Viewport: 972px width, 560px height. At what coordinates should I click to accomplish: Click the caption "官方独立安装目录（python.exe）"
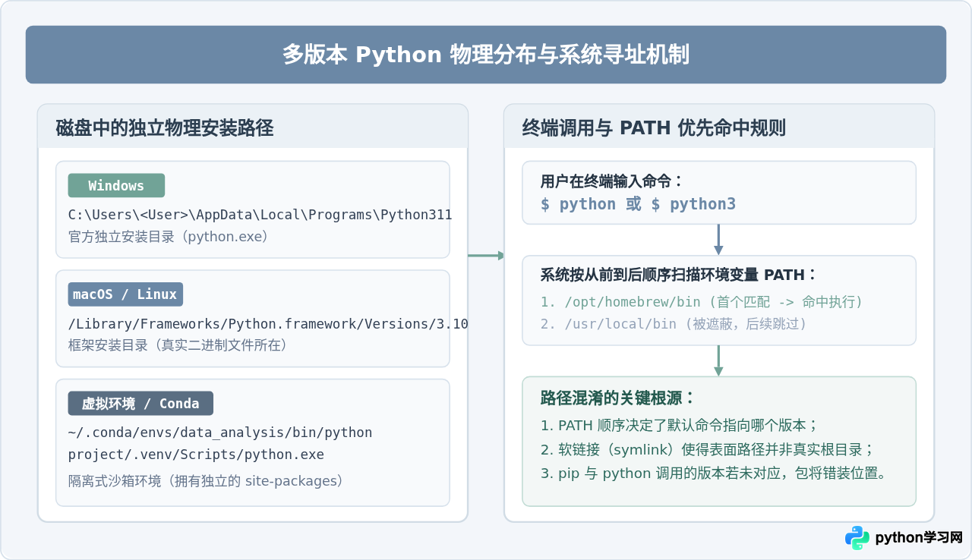click(169, 237)
